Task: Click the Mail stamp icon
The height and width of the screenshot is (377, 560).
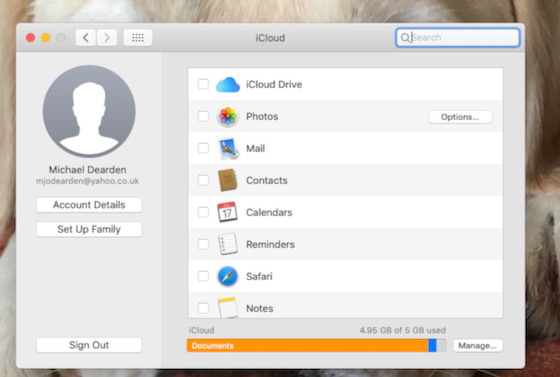Action: coord(228,148)
